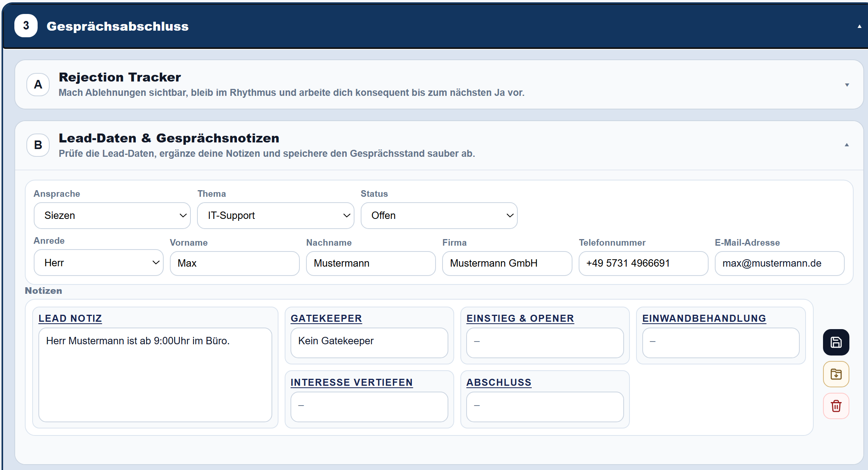Click the Nachname field containing Mustermann
This screenshot has height=470, width=868.
click(x=371, y=263)
